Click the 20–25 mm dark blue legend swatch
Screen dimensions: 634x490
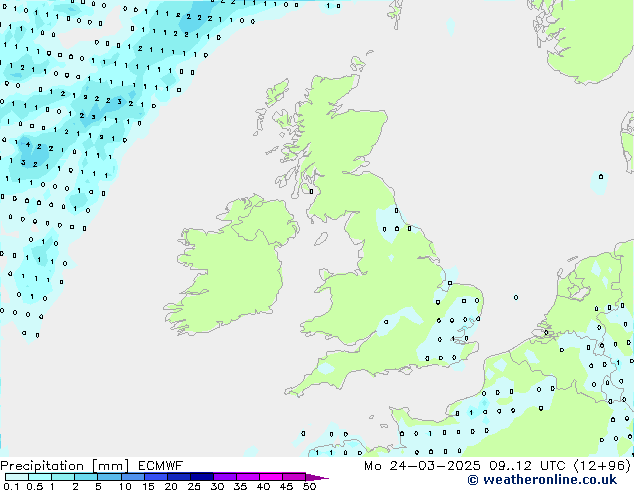(179, 477)
